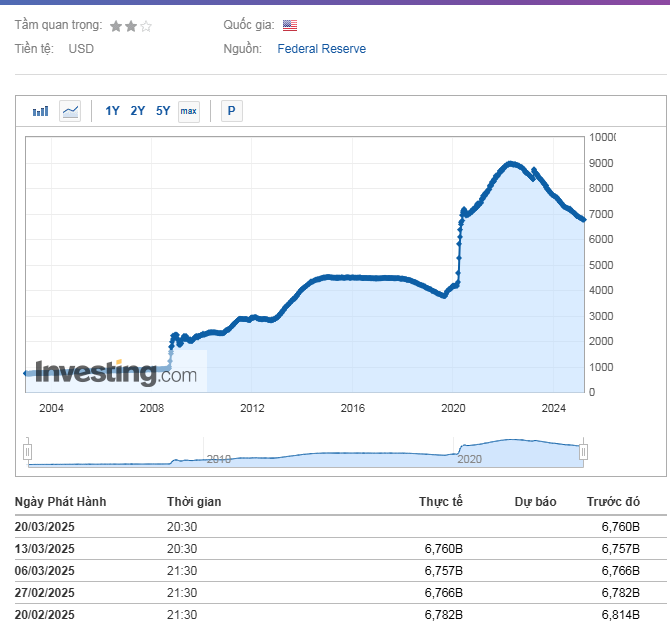This screenshot has height=625, width=670.
Task: Click the P button in chart toolbar
Action: (231, 111)
